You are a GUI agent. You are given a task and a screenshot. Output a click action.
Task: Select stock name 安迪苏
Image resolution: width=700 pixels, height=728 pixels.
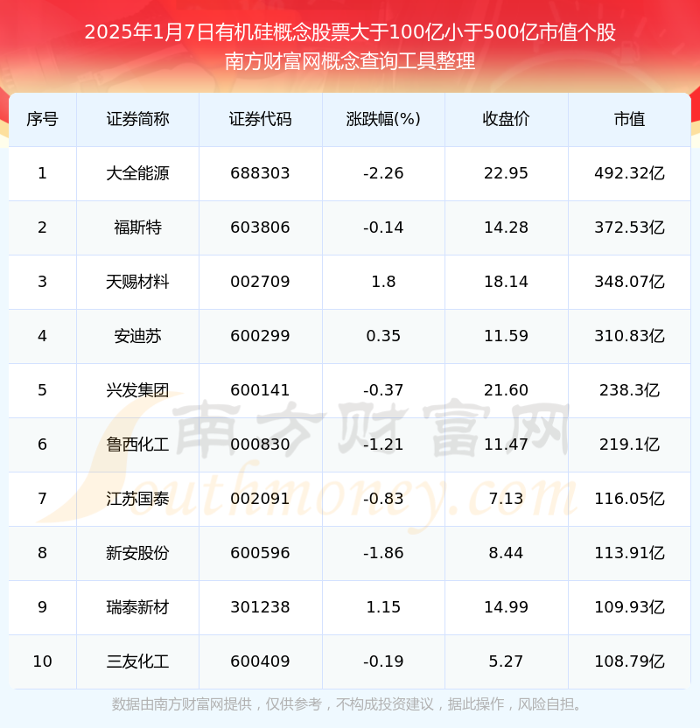(138, 336)
